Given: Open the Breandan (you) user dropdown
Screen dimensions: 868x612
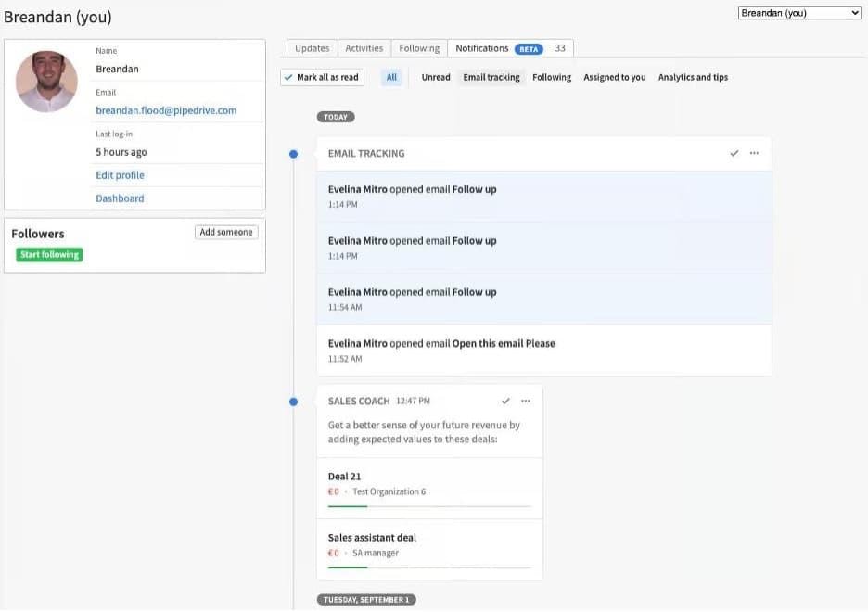Looking at the screenshot, I should (799, 12).
